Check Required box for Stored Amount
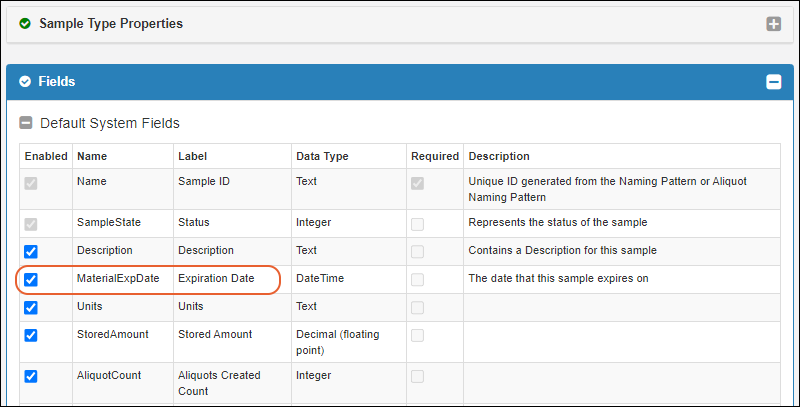 coord(417,335)
